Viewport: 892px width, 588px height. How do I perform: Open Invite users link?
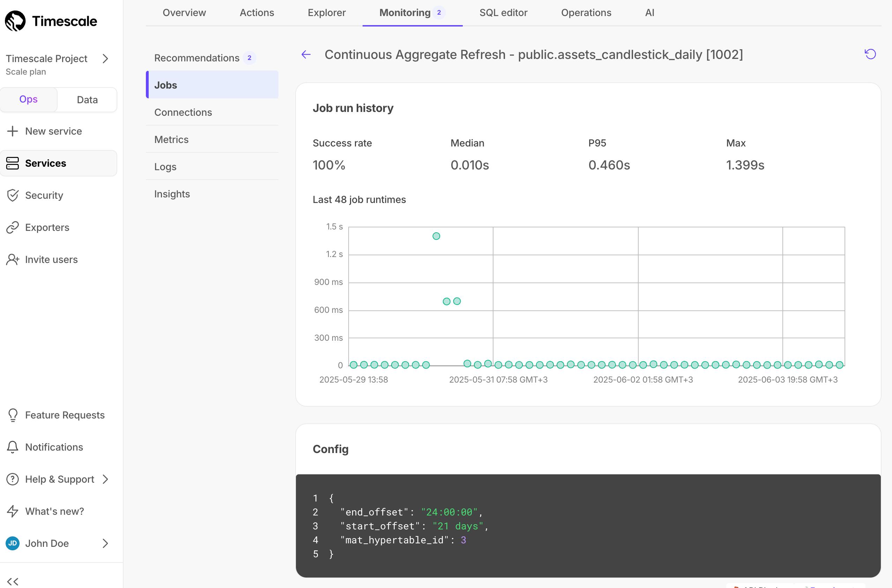click(x=58, y=259)
